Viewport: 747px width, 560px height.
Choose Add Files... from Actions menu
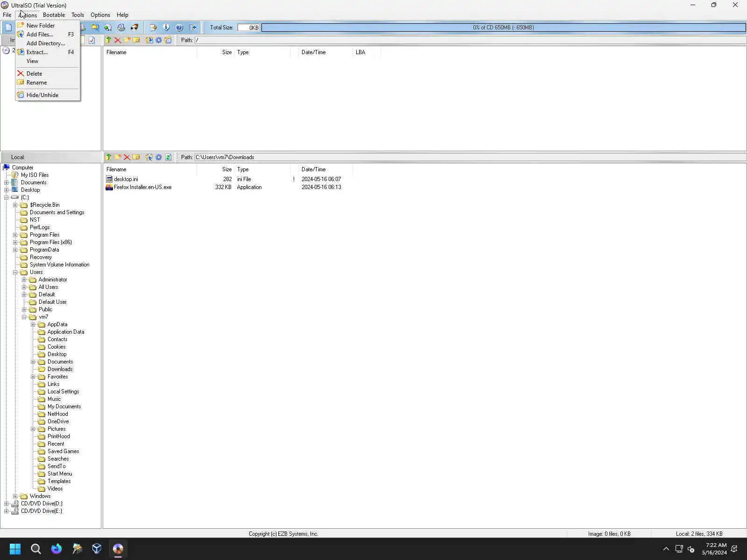(47, 35)
